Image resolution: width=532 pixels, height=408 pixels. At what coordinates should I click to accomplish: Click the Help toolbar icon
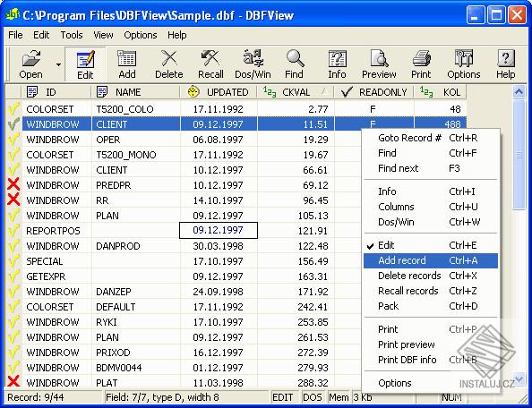pos(505,64)
